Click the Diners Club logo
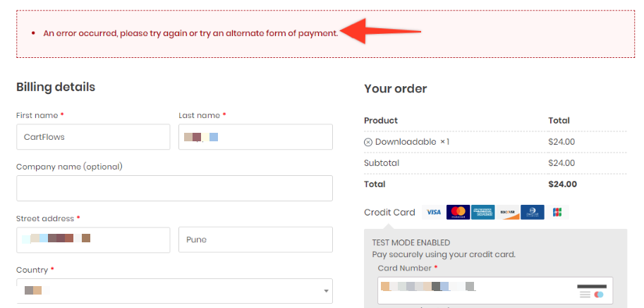 pyautogui.click(x=533, y=212)
